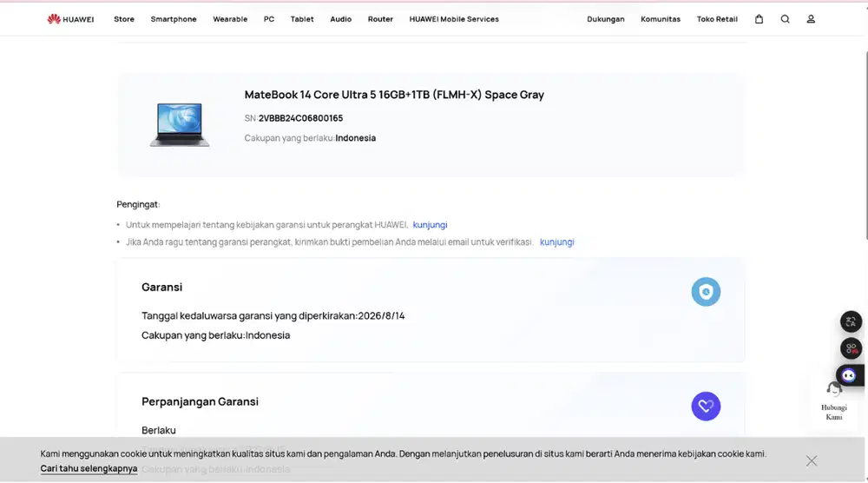Image resolution: width=868 pixels, height=483 pixels.
Task: Open the language translate floating icon
Action: pyautogui.click(x=851, y=321)
